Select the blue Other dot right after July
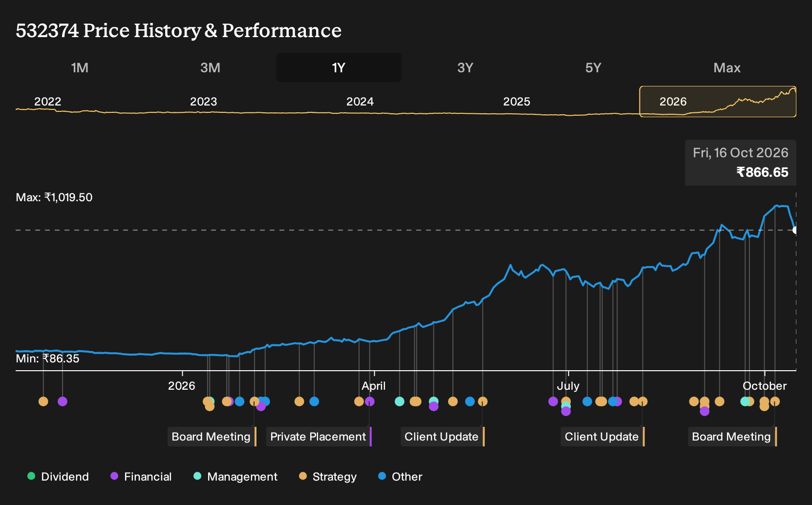The height and width of the screenshot is (505, 812). coord(587,401)
